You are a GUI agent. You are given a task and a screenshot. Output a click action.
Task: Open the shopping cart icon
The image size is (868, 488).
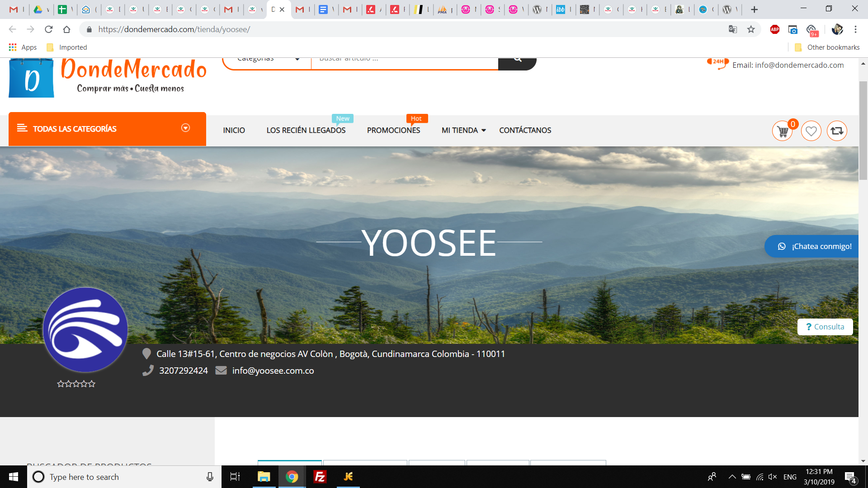(x=783, y=131)
